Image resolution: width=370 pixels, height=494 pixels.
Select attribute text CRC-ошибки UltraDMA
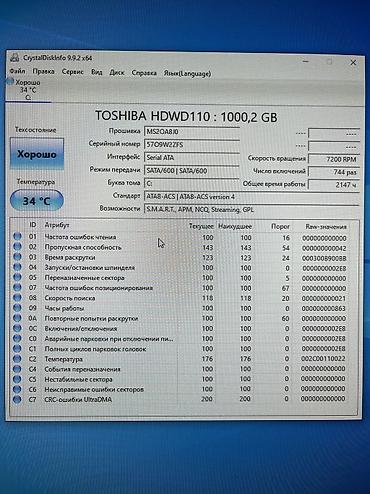click(78, 399)
